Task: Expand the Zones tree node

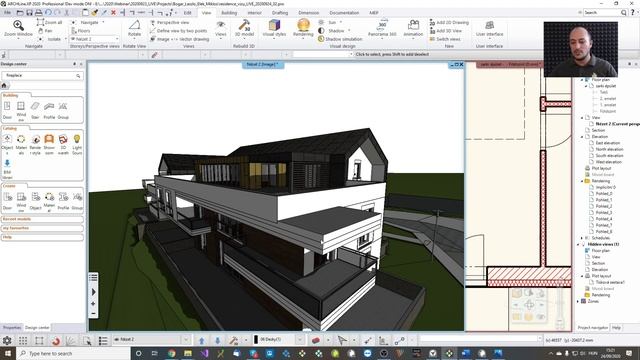Action: (x=578, y=301)
